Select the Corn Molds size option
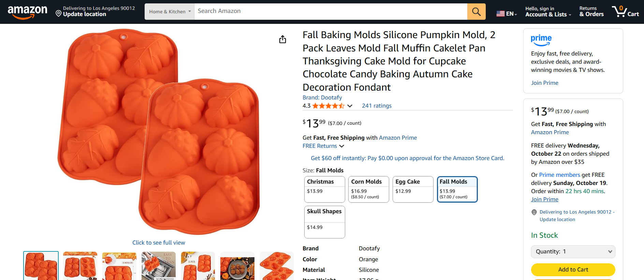 368,189
